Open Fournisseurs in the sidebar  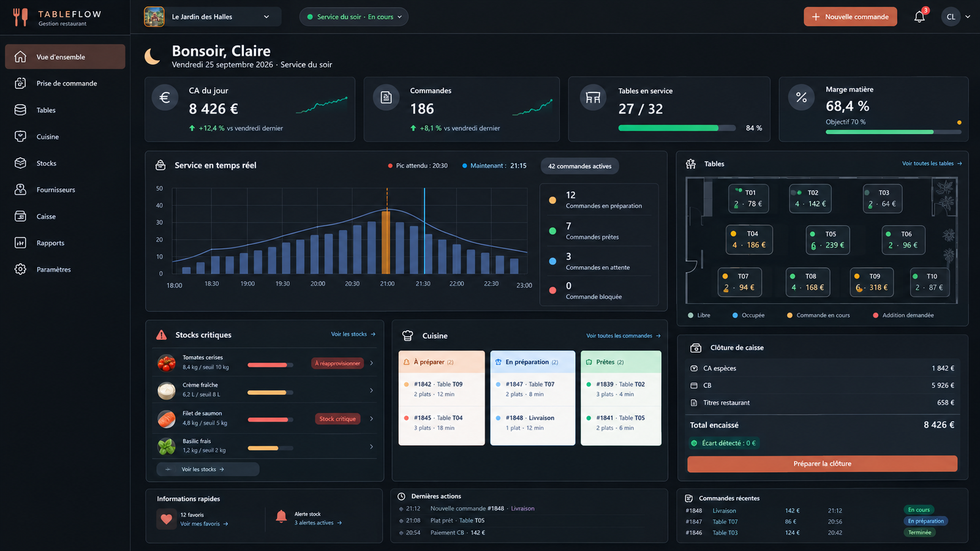click(x=65, y=190)
